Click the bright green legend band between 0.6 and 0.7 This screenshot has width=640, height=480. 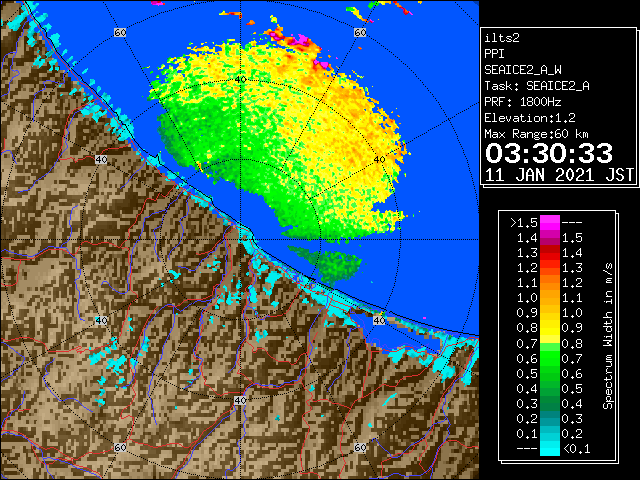[549, 358]
